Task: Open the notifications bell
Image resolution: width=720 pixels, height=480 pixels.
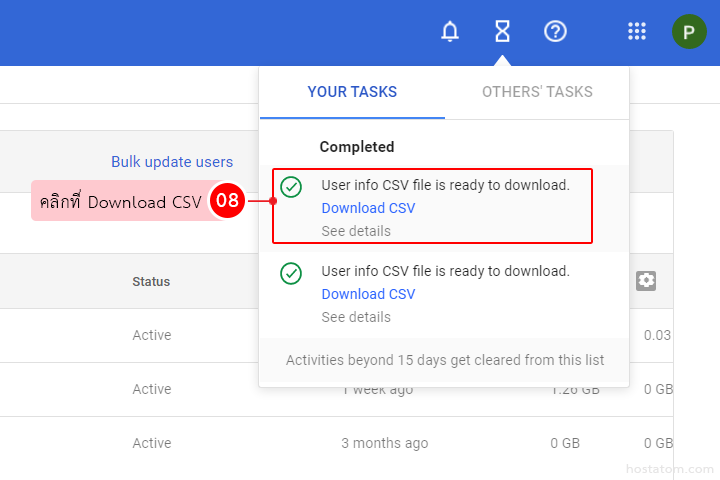Action: (450, 32)
